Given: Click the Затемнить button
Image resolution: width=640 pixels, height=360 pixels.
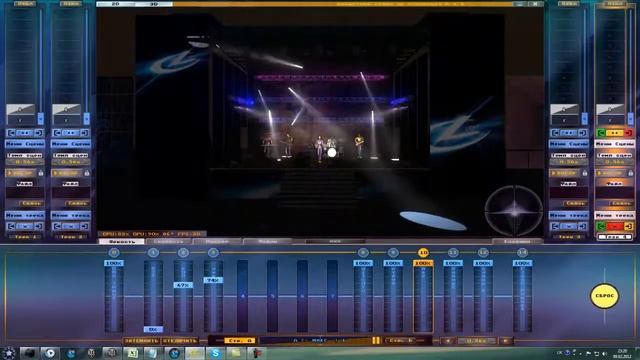Looking at the screenshot, I should [x=141, y=340].
